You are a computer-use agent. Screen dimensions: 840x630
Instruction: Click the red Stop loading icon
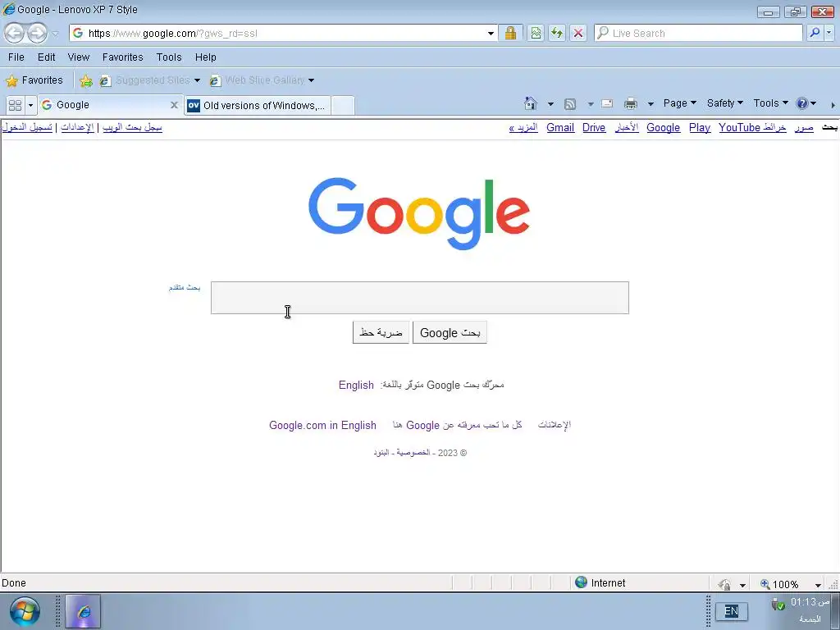tap(578, 33)
